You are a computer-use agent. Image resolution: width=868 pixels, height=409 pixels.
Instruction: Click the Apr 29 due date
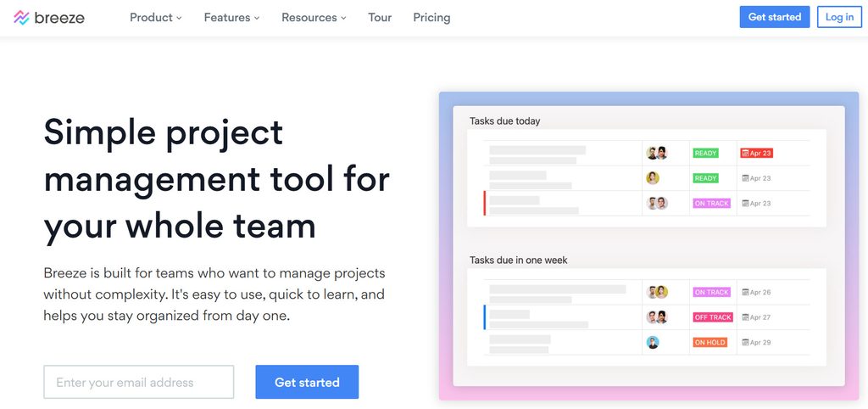pos(756,343)
